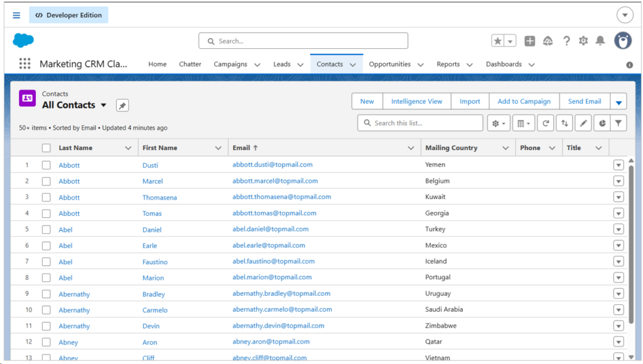
Task: Pin the All Contacts list view
Action: (122, 105)
